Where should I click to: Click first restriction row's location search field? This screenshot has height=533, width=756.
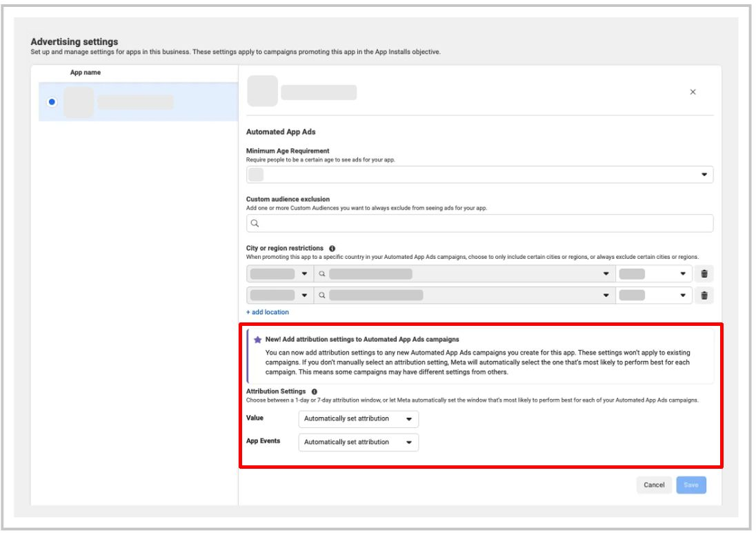point(464,273)
